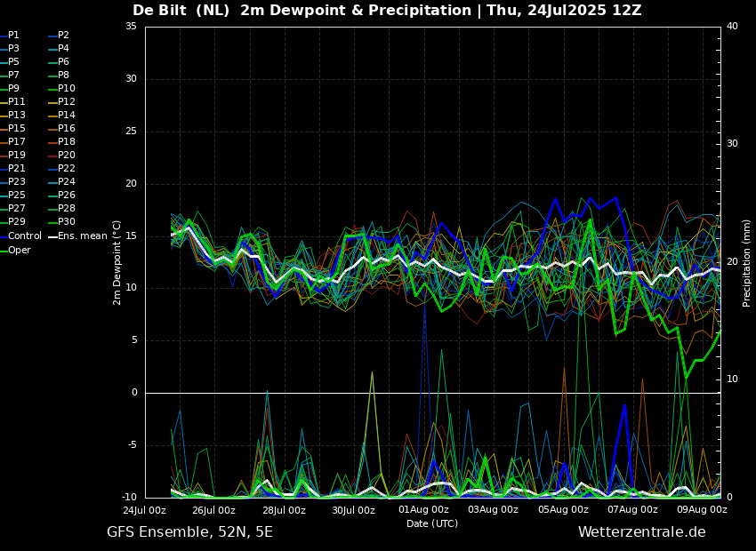Select the Ens. mean legend entry

pos(83,236)
